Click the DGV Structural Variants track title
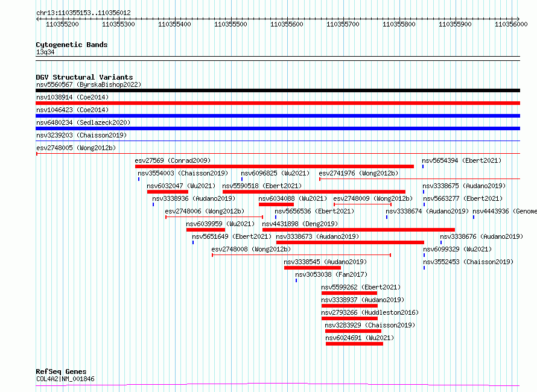537x392 pixels. coord(84,77)
